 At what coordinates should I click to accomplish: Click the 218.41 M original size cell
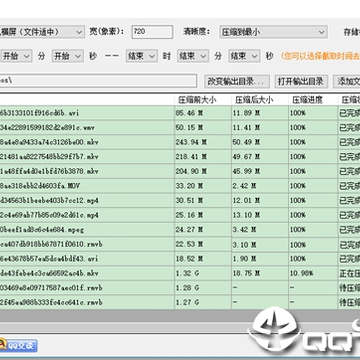tap(203, 157)
